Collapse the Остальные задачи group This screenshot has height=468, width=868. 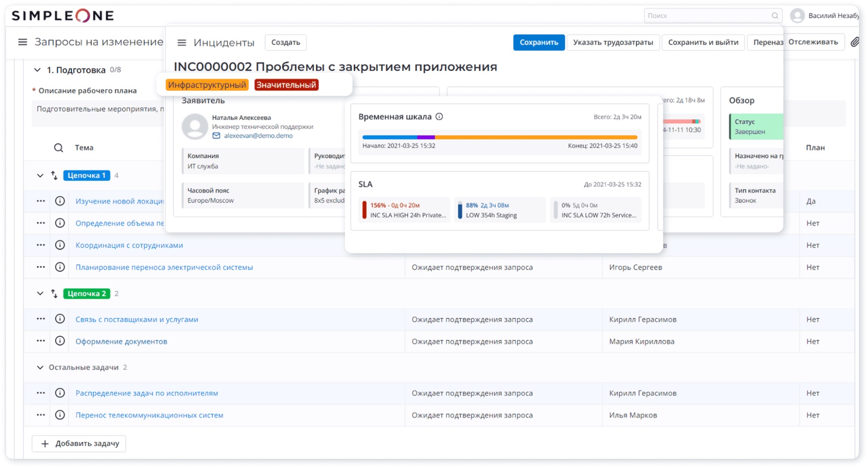[40, 368]
